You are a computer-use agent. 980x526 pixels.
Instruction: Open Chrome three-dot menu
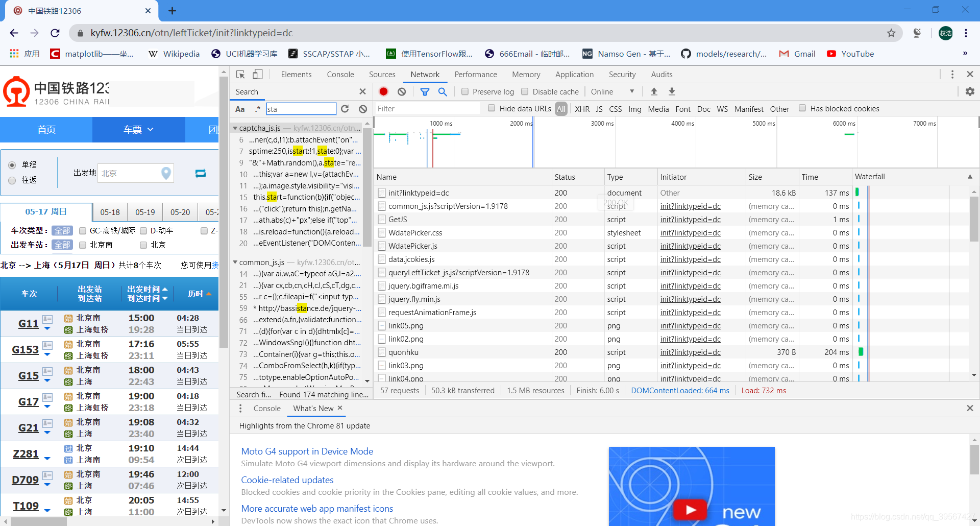pos(966,33)
